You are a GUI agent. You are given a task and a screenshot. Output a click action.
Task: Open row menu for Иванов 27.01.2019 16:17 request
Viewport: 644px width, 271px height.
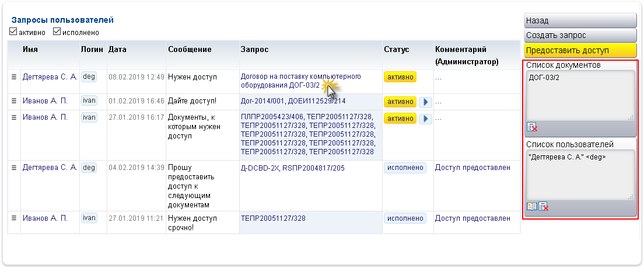click(x=14, y=117)
